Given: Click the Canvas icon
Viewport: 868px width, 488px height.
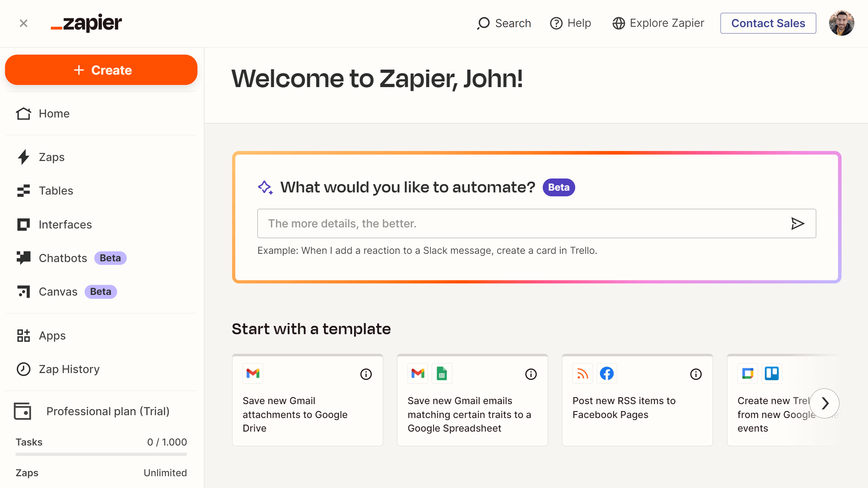Looking at the screenshot, I should 24,292.
